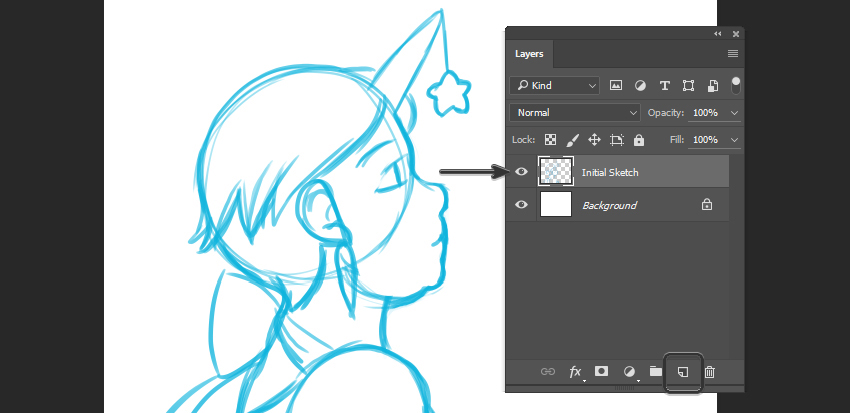Open the Layers panel menu

(x=733, y=54)
